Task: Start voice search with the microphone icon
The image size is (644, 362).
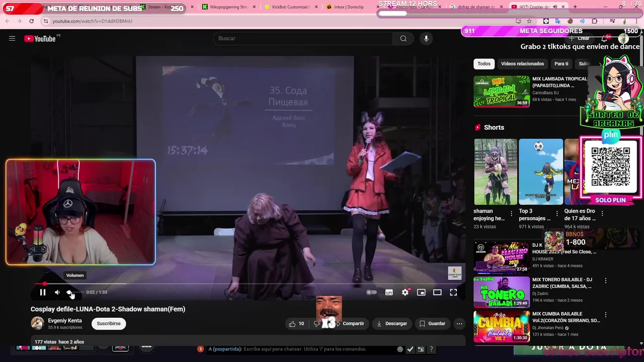Action: coord(426,39)
